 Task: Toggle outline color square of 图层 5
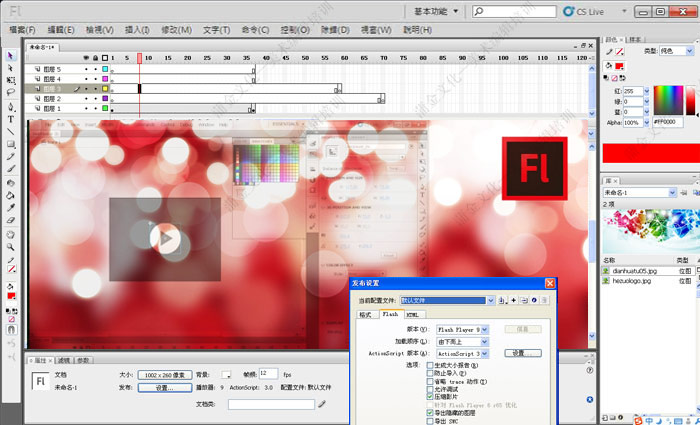105,69
